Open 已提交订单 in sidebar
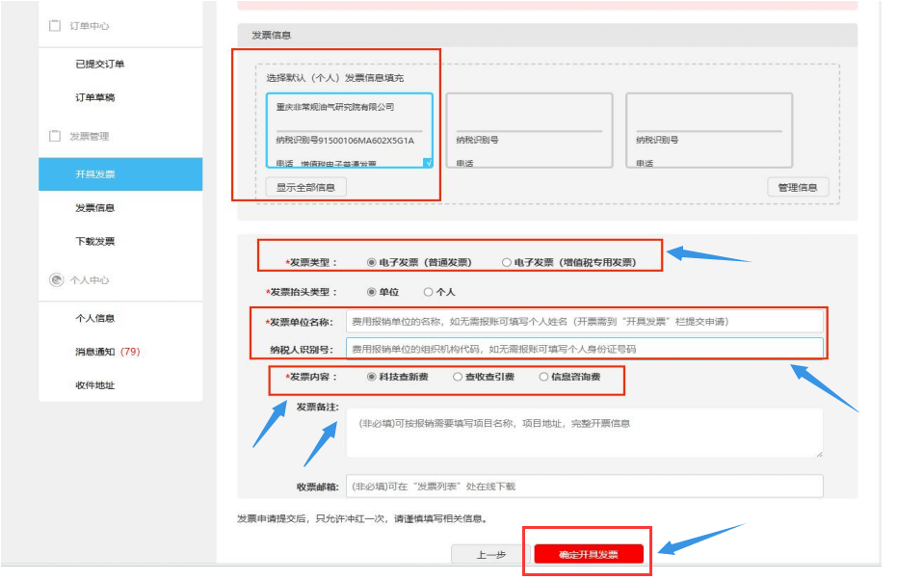924x580 pixels. (x=100, y=65)
